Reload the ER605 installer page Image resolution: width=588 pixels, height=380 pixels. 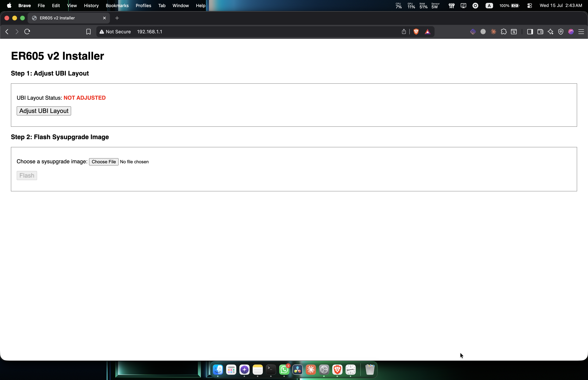point(27,32)
